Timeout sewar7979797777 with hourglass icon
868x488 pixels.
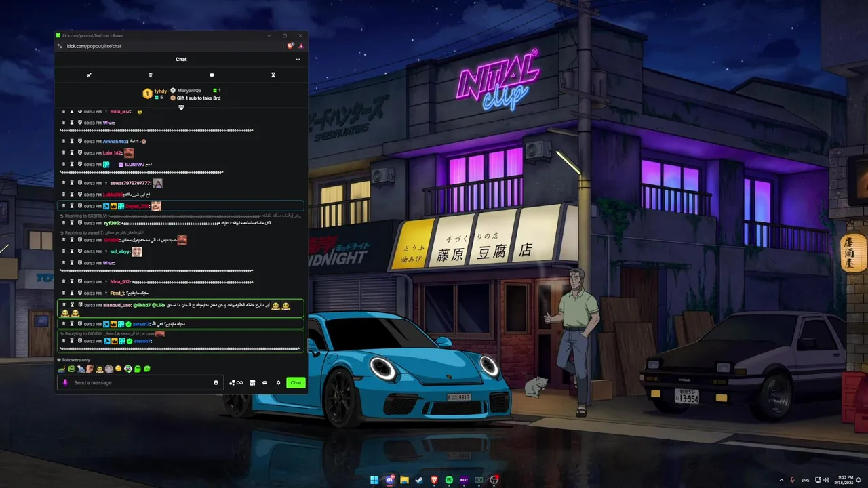(72, 183)
